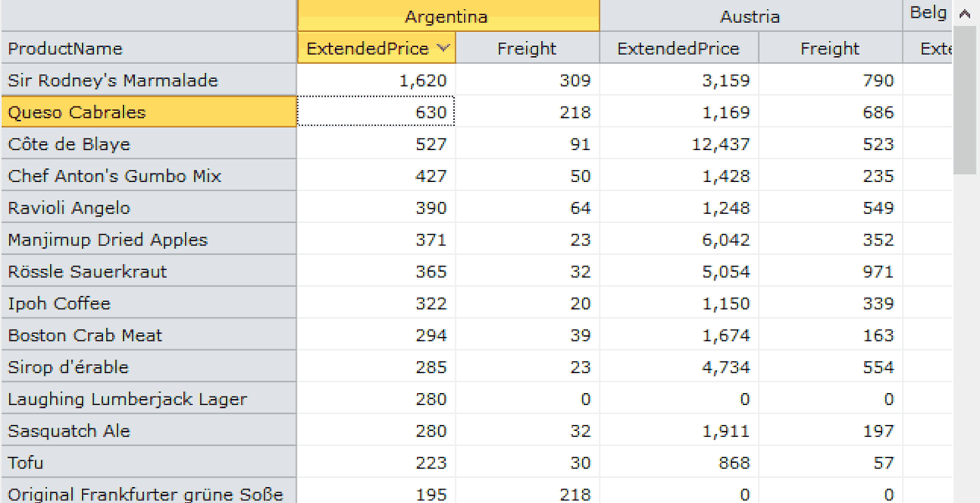Viewport: 980px width, 503px height.
Task: Select the Manjimup Dried Apples row header
Action: point(149,240)
